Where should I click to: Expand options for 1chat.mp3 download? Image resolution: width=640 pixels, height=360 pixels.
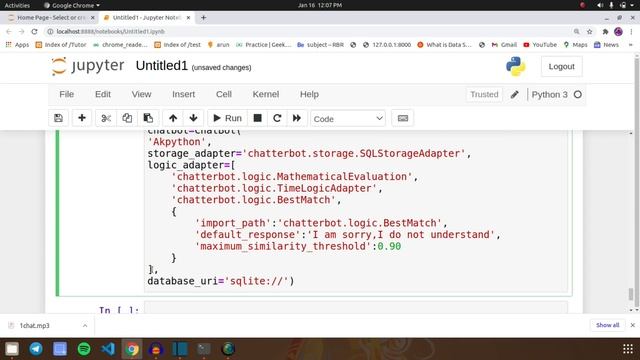85,326
